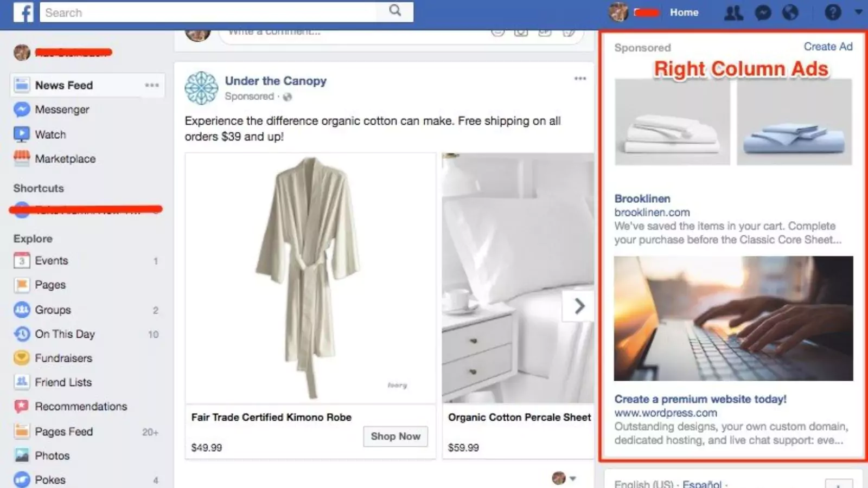The width and height of the screenshot is (868, 488).
Task: Open Messenger label in sidebar
Action: click(62, 110)
